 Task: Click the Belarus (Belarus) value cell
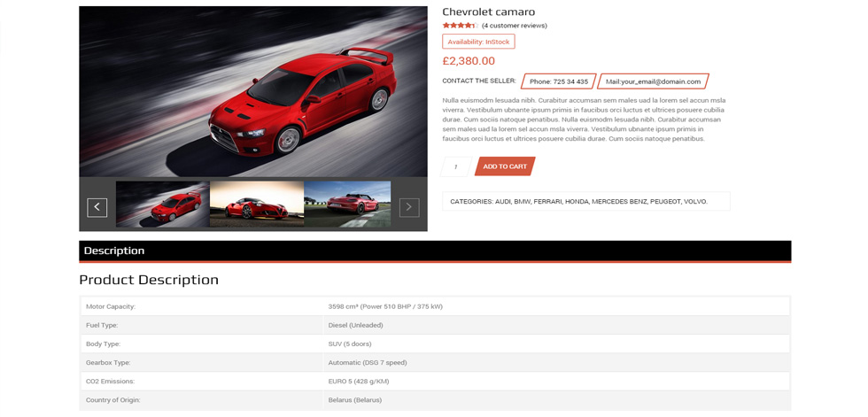(556, 400)
